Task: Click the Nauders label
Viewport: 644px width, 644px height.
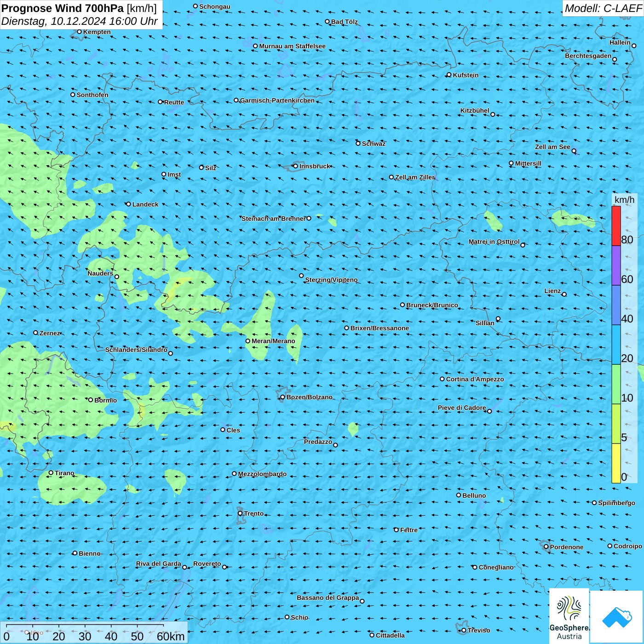Action: (x=100, y=273)
